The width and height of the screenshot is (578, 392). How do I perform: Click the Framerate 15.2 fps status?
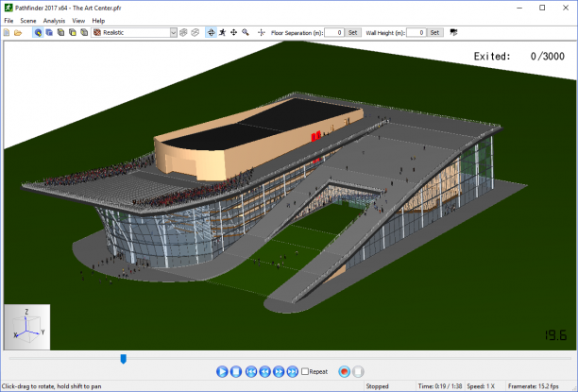coord(533,386)
